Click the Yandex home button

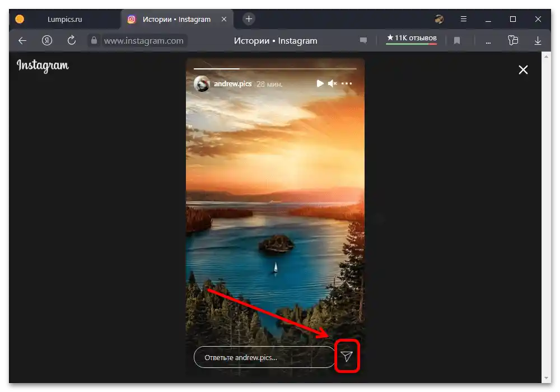tap(47, 41)
